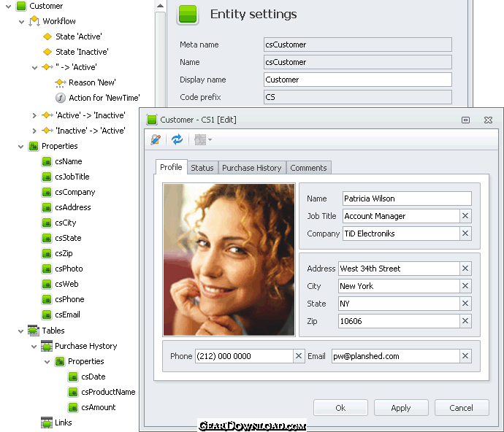
Task: Select the csAddress property
Action: click(x=72, y=207)
